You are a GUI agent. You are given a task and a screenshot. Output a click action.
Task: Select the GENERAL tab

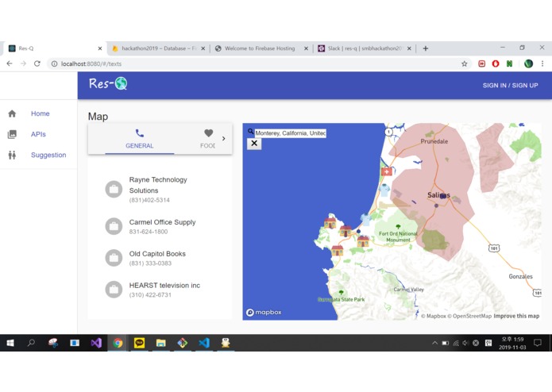click(140, 139)
